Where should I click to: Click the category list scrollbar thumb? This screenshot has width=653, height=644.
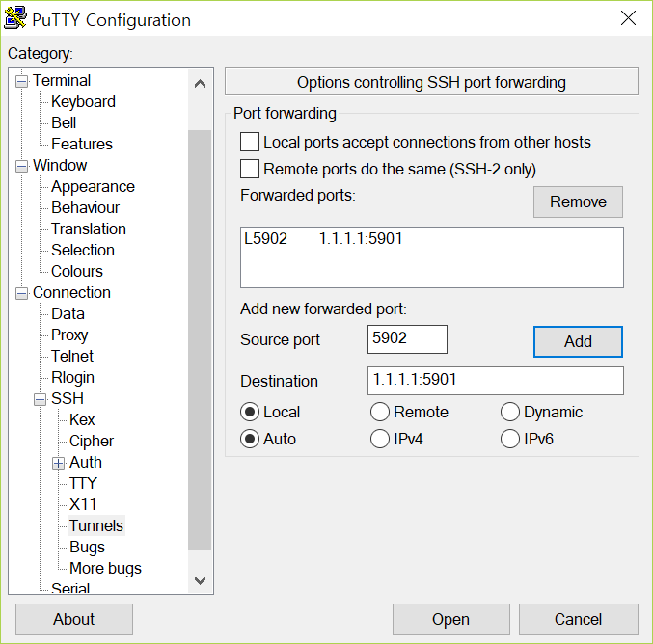pos(200,340)
